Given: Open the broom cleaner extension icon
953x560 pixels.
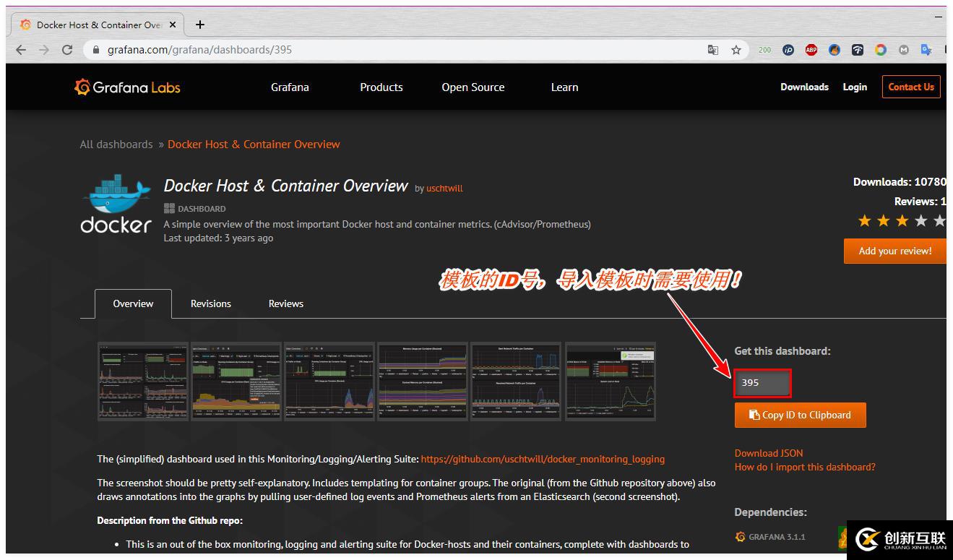Looking at the screenshot, I should pos(835,50).
